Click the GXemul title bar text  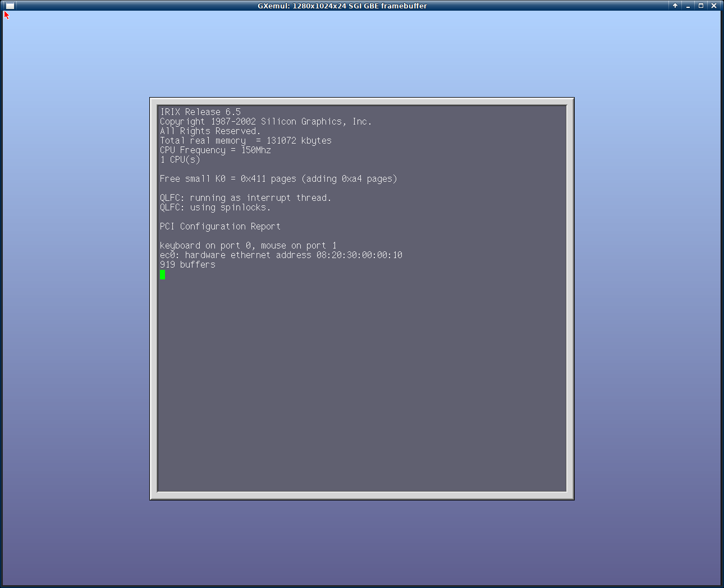342,6
